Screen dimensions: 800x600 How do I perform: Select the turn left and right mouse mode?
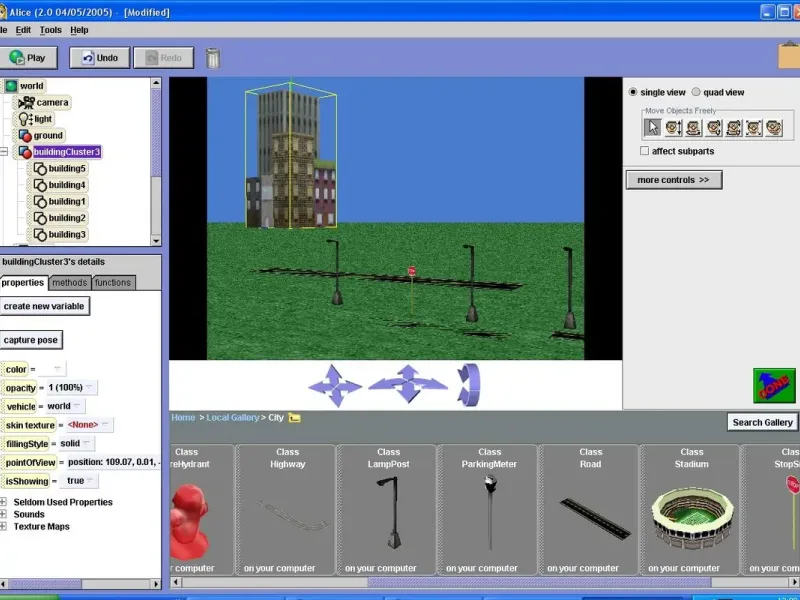point(693,128)
